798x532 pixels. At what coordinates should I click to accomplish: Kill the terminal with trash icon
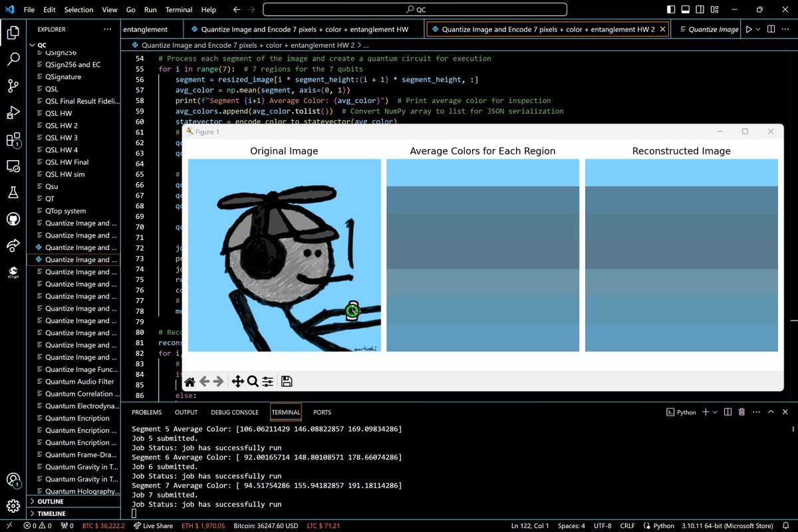(741, 412)
